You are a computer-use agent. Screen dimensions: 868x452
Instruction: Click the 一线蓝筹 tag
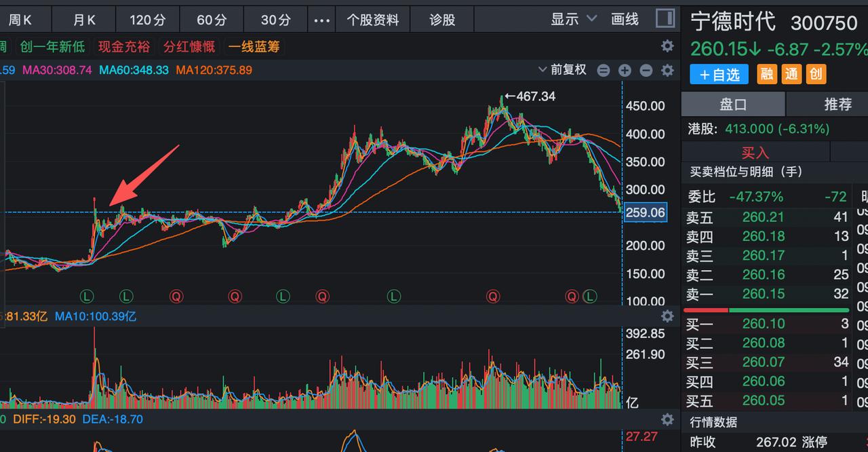click(x=254, y=47)
